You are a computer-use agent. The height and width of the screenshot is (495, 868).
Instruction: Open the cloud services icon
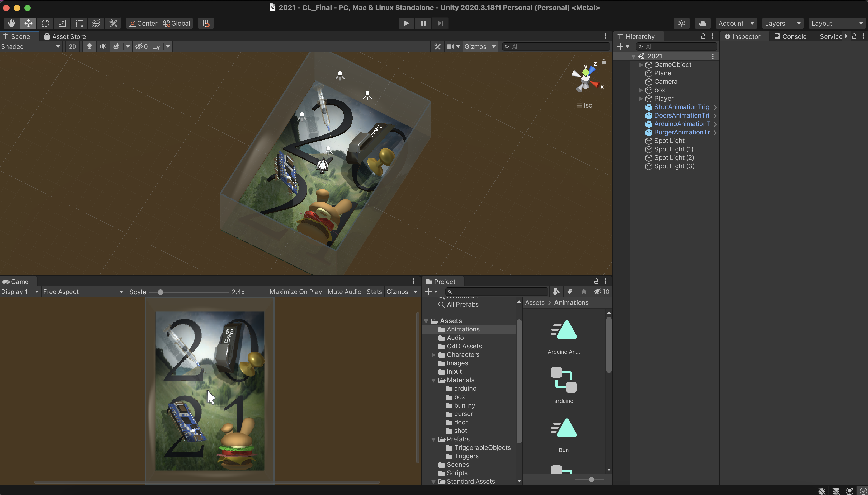[702, 23]
